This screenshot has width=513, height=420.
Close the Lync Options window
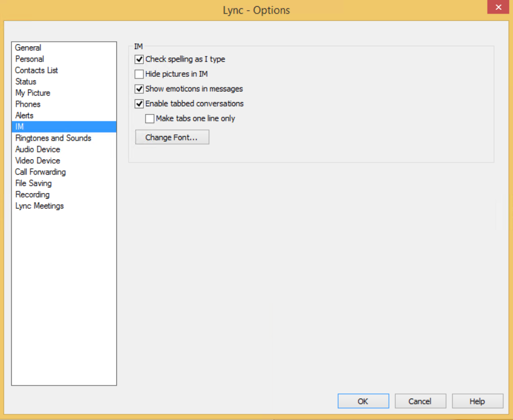498,7
